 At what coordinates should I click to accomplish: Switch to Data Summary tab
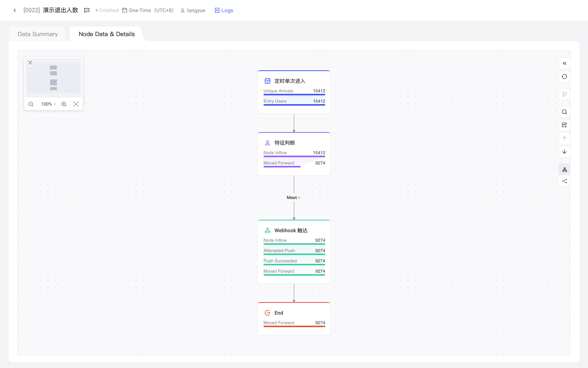38,34
